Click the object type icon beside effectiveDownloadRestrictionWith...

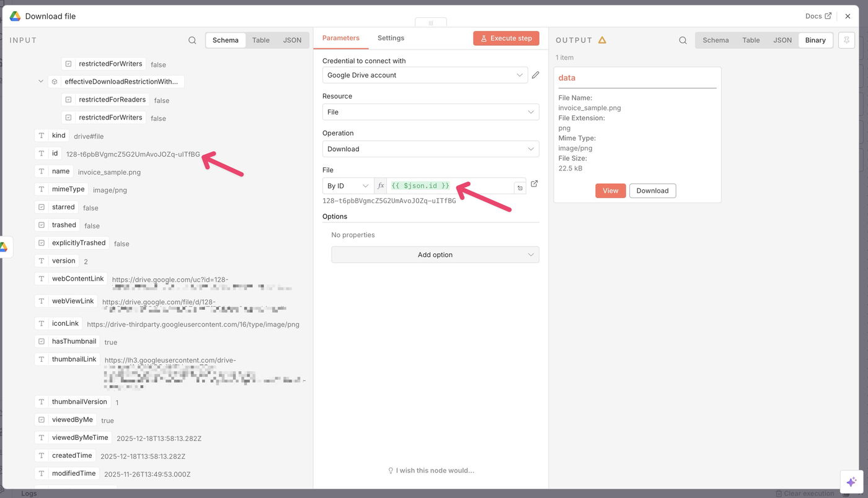pos(55,82)
